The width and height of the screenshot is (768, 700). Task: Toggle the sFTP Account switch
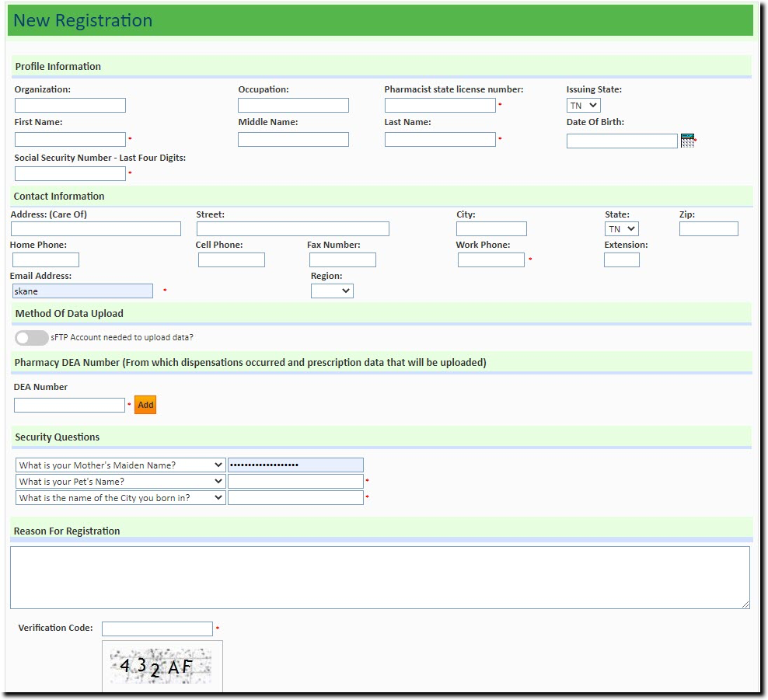pyautogui.click(x=31, y=337)
